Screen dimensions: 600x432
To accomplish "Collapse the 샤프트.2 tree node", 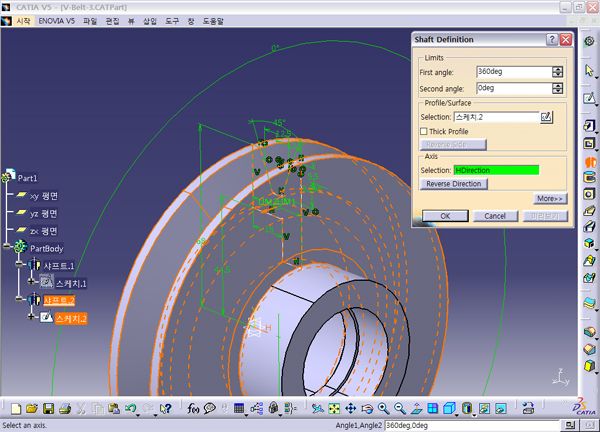I will 19,299.
